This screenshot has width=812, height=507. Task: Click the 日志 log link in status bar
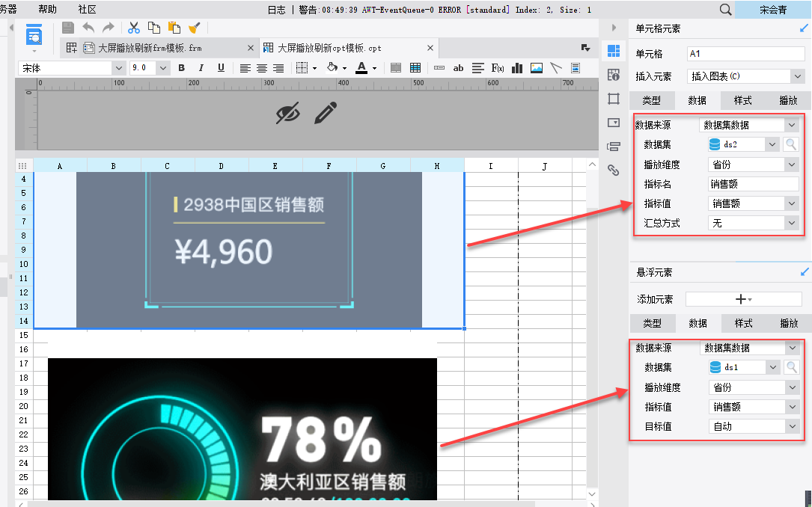277,10
